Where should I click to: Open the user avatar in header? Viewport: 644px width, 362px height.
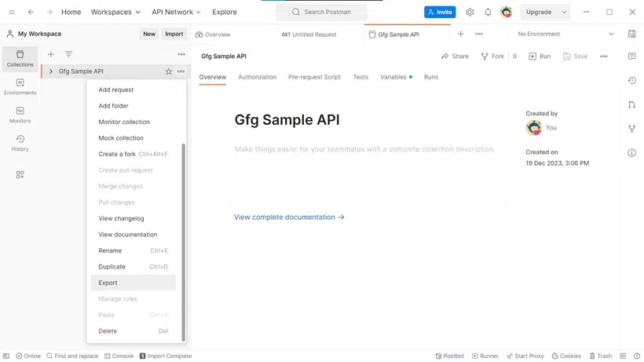pos(506,12)
